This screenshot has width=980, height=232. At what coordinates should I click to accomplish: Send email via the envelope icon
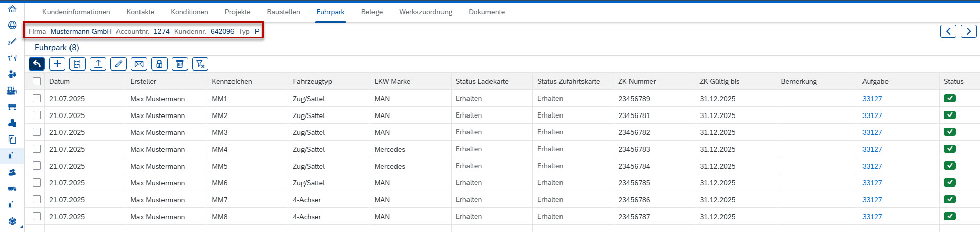pyautogui.click(x=139, y=64)
